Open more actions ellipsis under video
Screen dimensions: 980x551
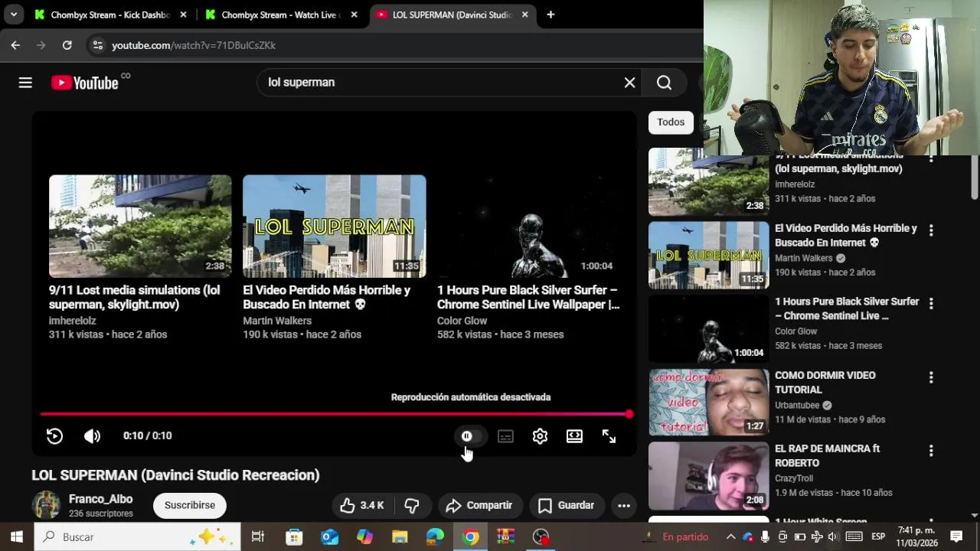[x=624, y=505]
